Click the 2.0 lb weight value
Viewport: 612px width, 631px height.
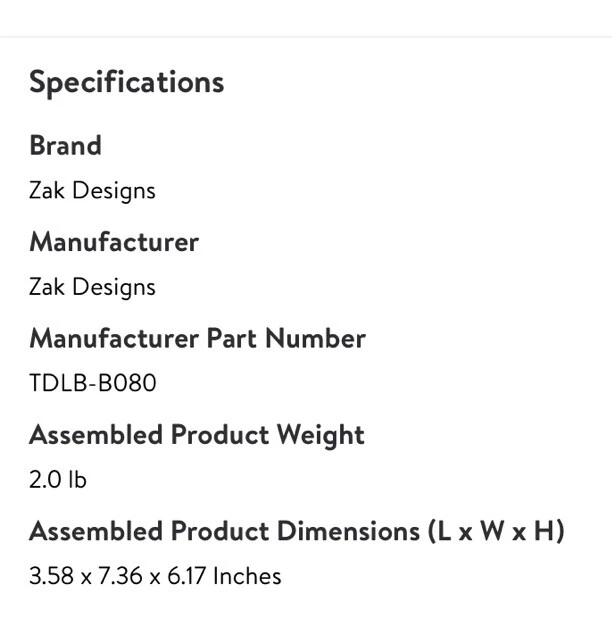[58, 479]
